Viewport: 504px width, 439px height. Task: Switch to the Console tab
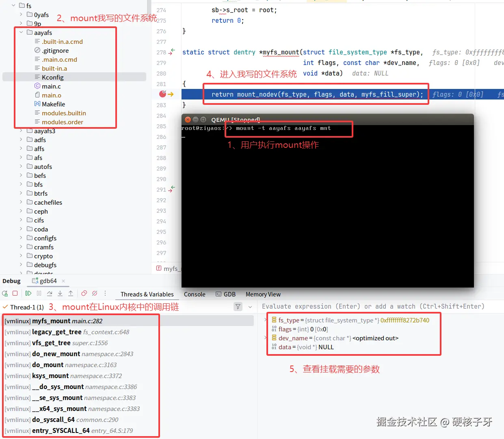[195, 294]
